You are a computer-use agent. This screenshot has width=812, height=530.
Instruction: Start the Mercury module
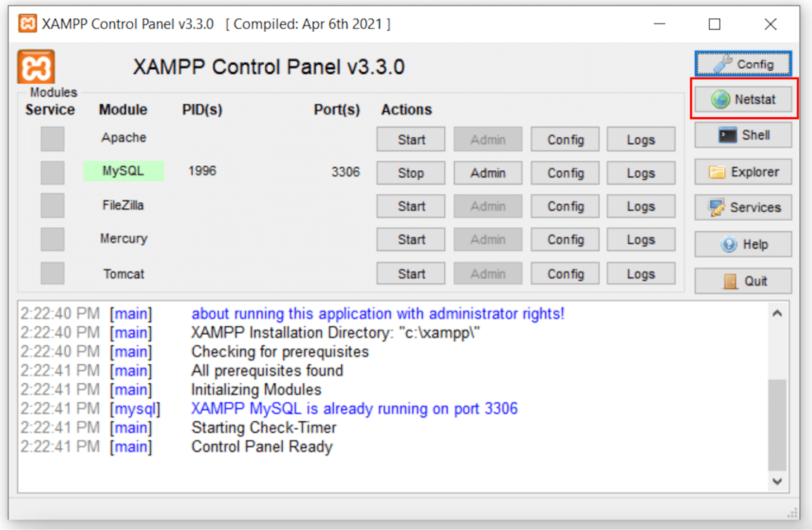pos(410,239)
